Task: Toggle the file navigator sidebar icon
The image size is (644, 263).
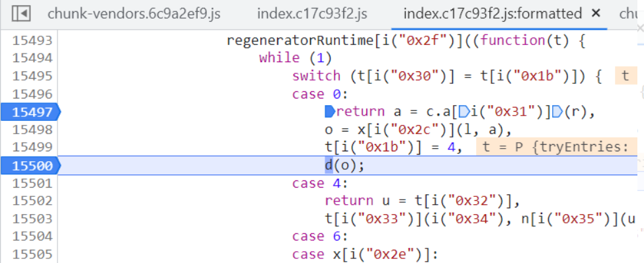Action: 20,14
